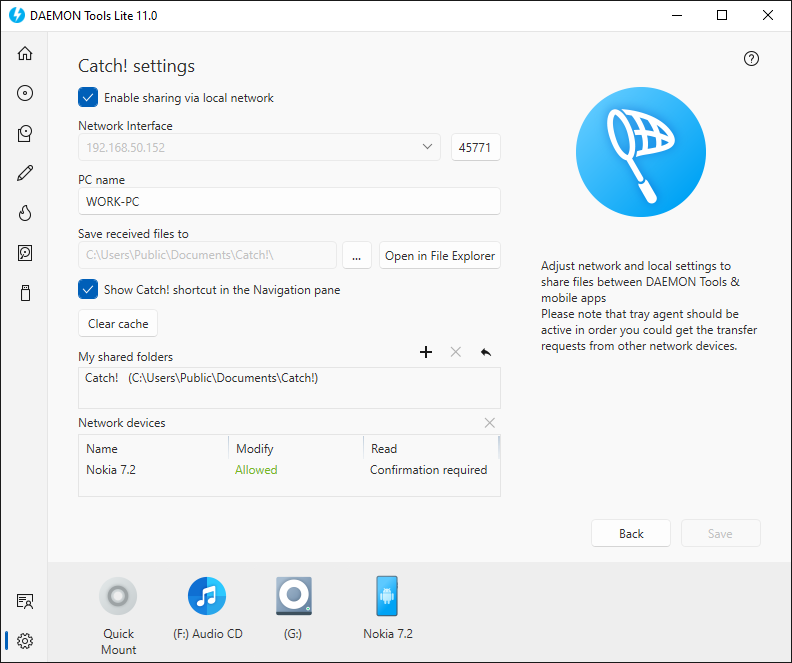
Task: Click the Modify column header
Action: coord(296,448)
